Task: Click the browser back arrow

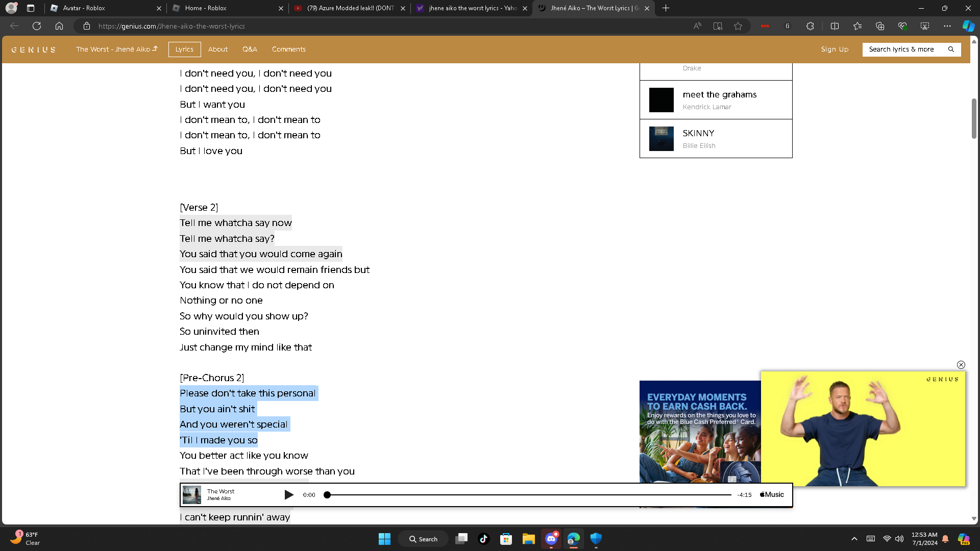Action: [14, 26]
